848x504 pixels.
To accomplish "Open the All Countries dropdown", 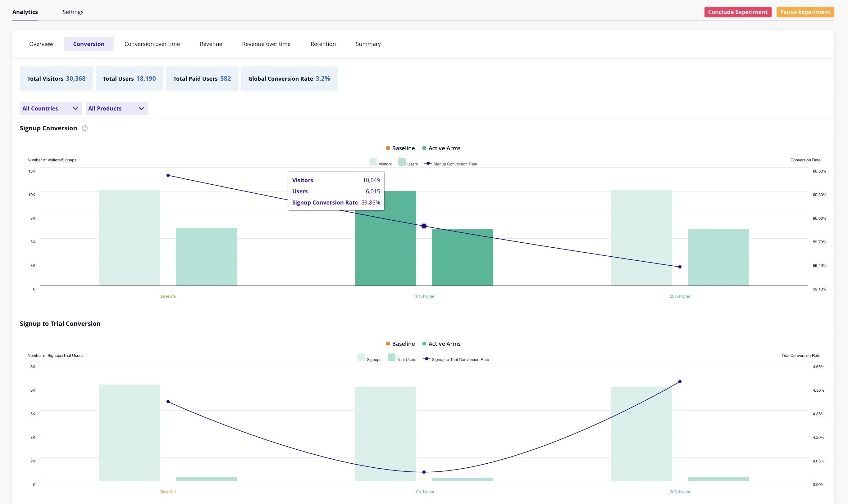I will 50,108.
